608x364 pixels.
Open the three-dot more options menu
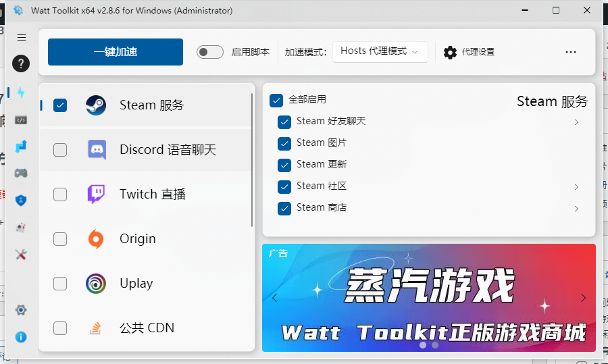click(570, 52)
